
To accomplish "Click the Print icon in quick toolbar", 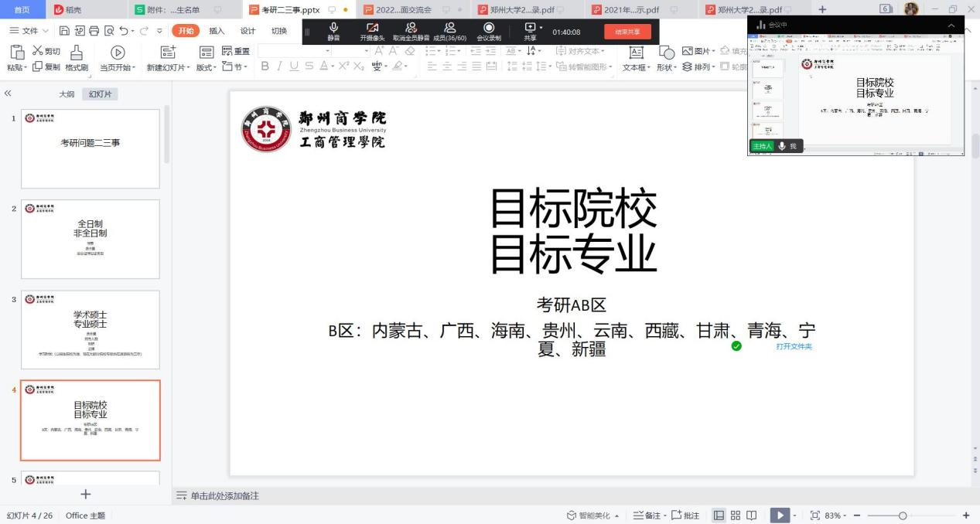I will pyautogui.click(x=94, y=31).
